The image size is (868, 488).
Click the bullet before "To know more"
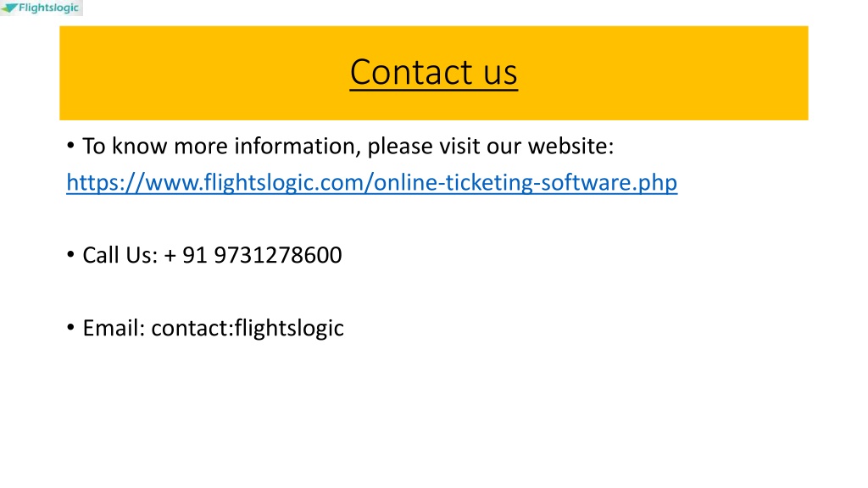point(70,146)
